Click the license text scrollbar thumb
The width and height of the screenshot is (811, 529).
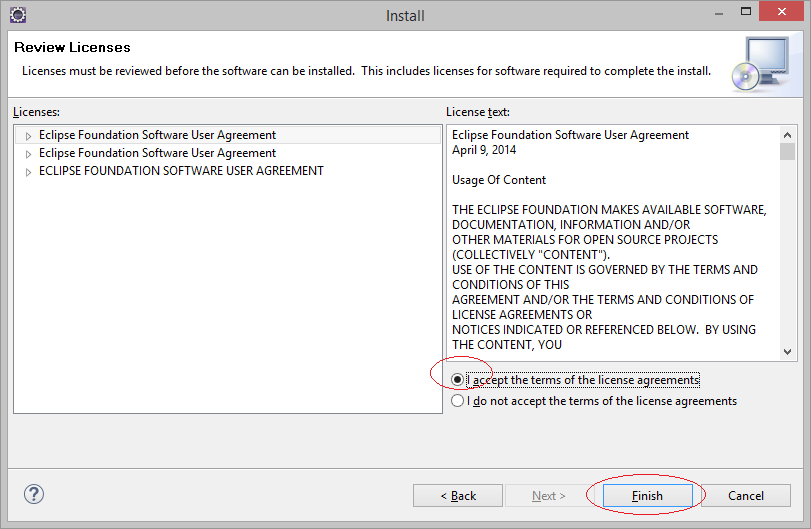787,152
